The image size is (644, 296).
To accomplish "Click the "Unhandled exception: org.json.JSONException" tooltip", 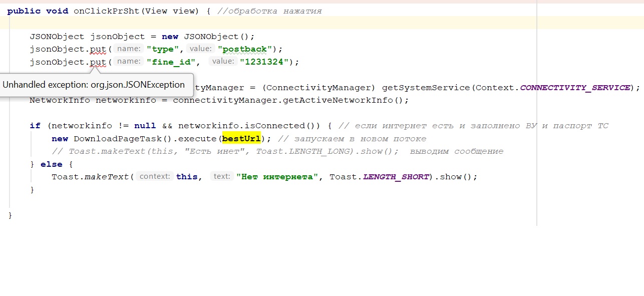I will pyautogui.click(x=94, y=85).
